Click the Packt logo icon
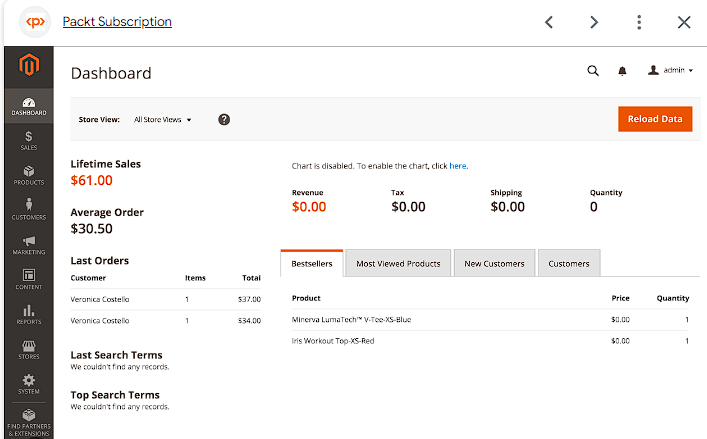The height and width of the screenshot is (439, 707). [35, 22]
